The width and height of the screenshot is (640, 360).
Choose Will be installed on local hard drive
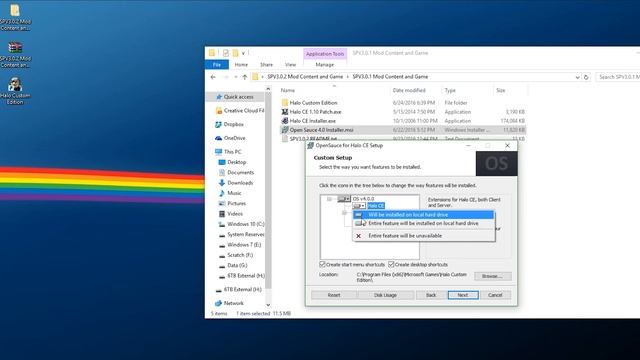424,215
